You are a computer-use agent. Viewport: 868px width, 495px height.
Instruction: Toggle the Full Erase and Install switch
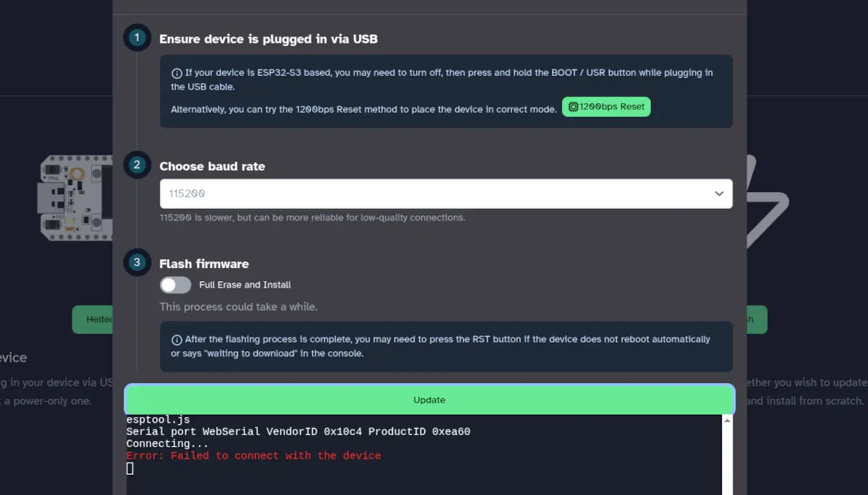176,285
